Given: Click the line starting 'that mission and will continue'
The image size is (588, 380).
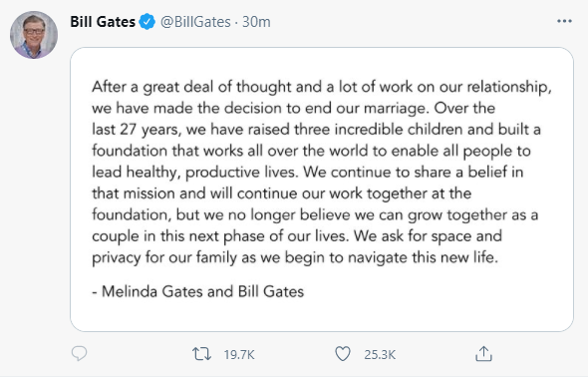Looking at the screenshot, I should [x=282, y=193].
